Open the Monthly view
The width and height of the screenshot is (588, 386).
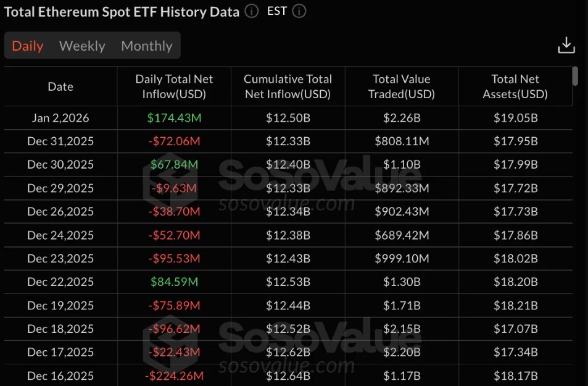pos(146,45)
